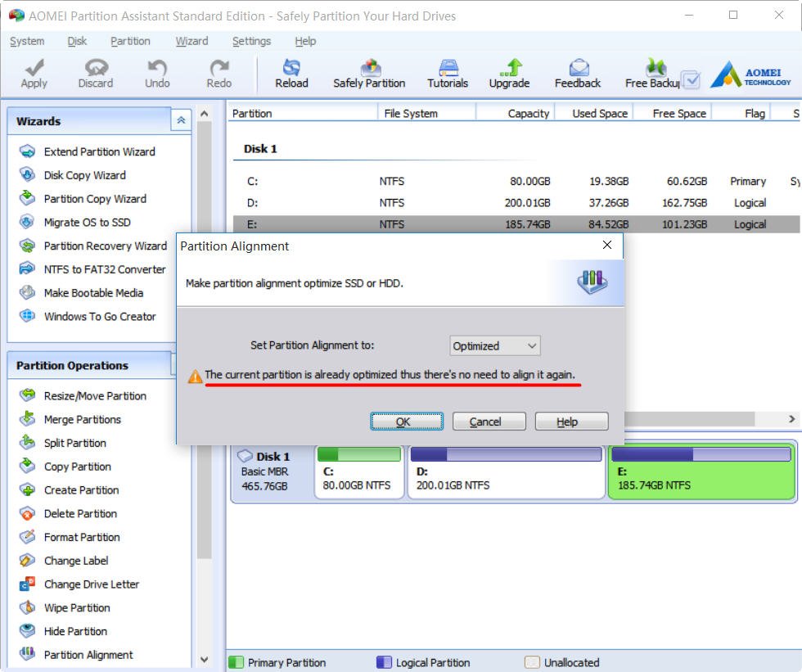Choose Copy Partition operation
The width and height of the screenshot is (802, 672).
[x=77, y=467]
